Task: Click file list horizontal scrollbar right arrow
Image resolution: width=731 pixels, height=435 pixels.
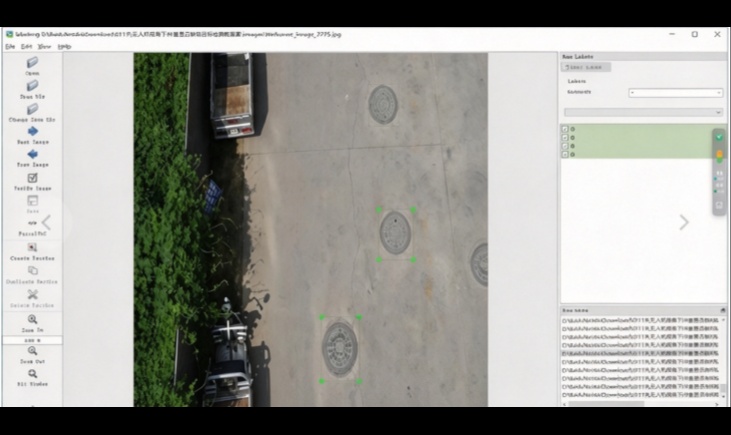Action: click(717, 404)
